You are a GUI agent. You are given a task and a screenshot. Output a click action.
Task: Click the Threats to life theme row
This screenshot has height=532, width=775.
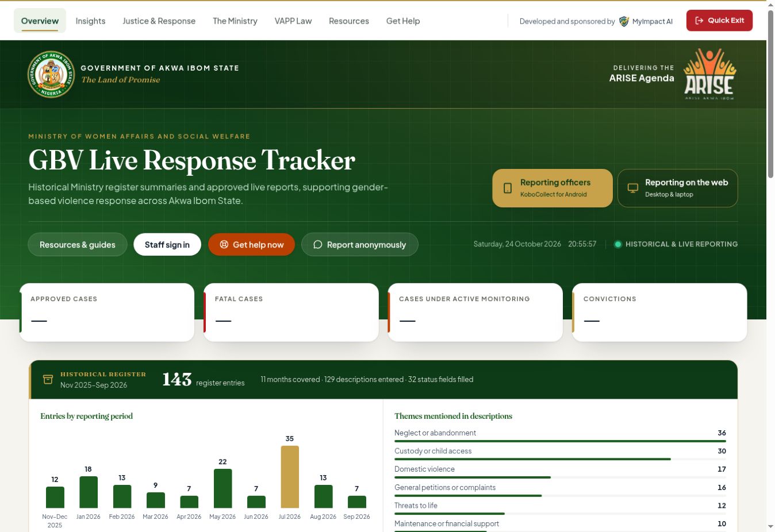pyautogui.click(x=560, y=507)
